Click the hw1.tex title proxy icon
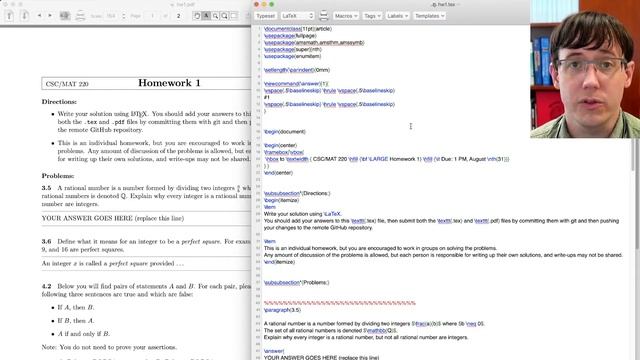Screen dimensions: 640x360 (x=434, y=4)
